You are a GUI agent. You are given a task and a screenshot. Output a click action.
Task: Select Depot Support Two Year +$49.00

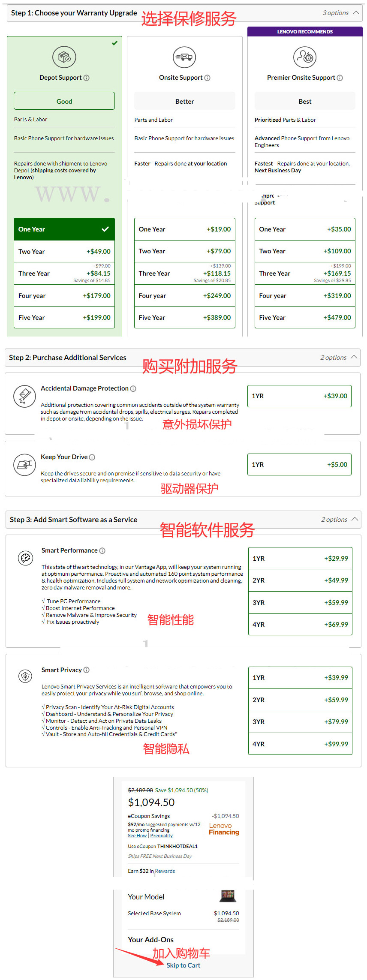[x=64, y=252]
